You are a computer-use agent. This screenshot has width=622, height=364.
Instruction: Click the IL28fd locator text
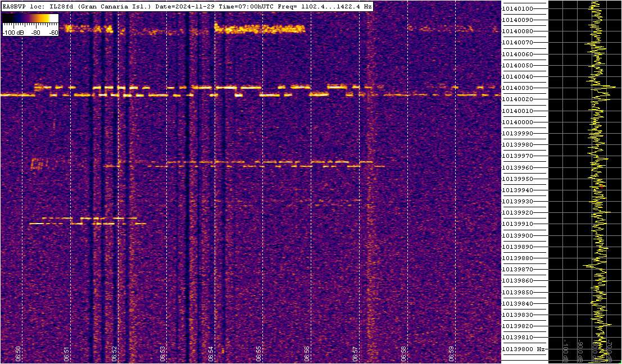point(60,7)
